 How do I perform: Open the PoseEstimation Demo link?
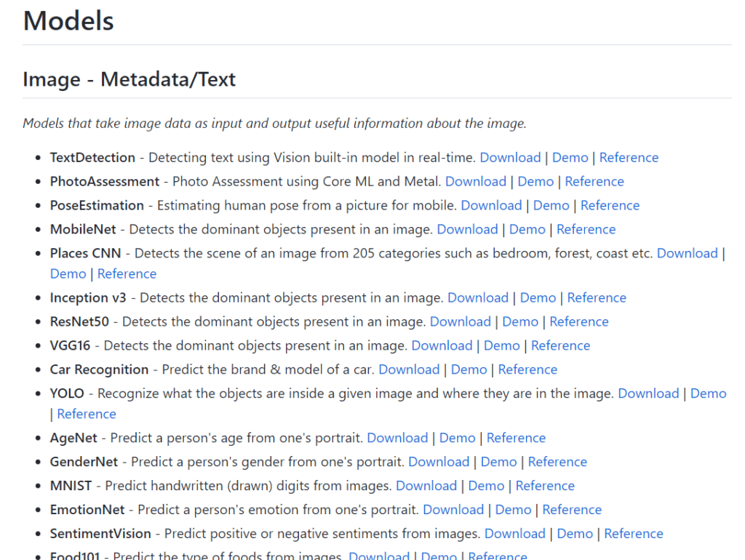pos(551,205)
